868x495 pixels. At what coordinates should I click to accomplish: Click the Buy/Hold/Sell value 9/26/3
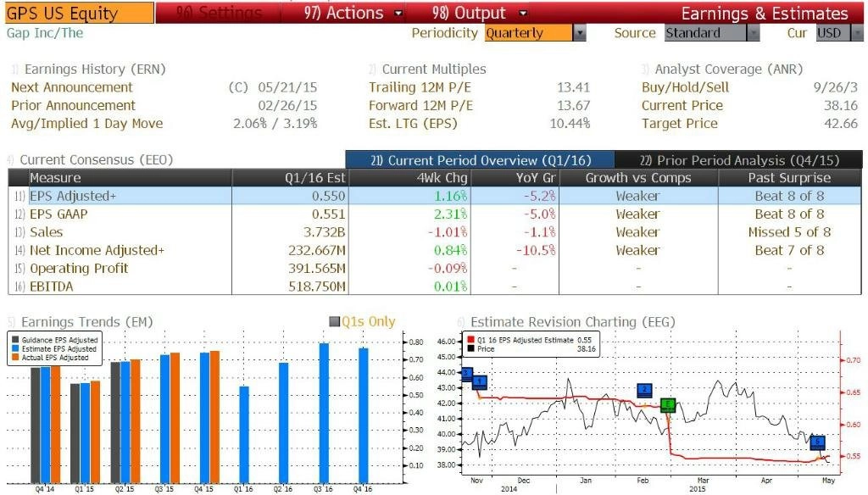835,87
